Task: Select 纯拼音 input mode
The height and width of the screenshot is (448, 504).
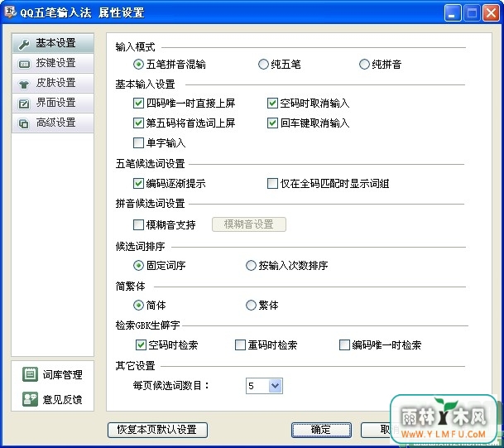Action: pos(364,65)
